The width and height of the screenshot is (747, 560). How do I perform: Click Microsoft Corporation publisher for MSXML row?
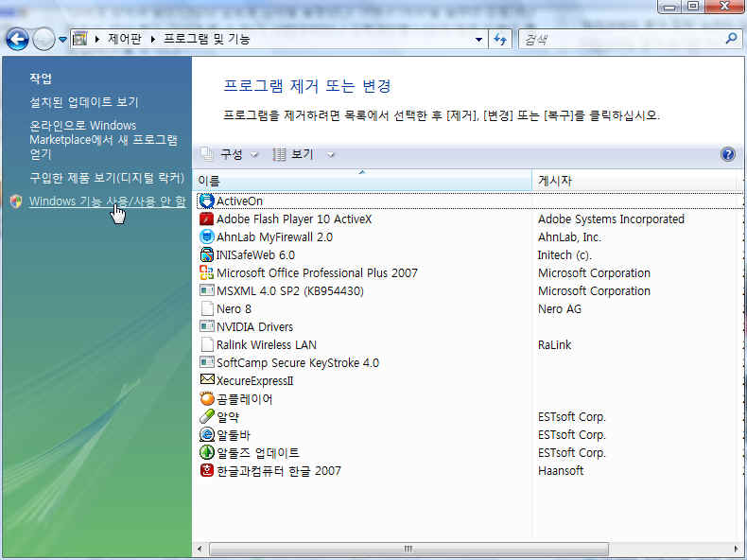click(594, 291)
